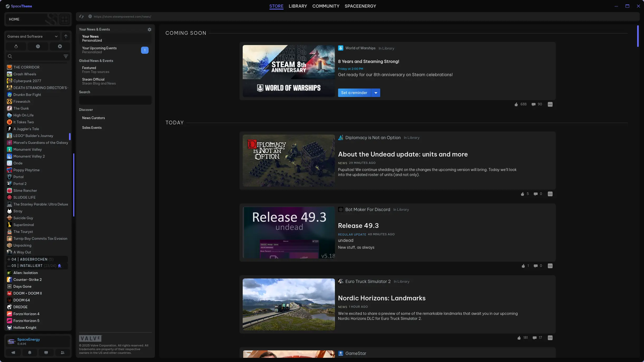
Task: Toggle the recent activity clock filter
Action: coord(38,46)
